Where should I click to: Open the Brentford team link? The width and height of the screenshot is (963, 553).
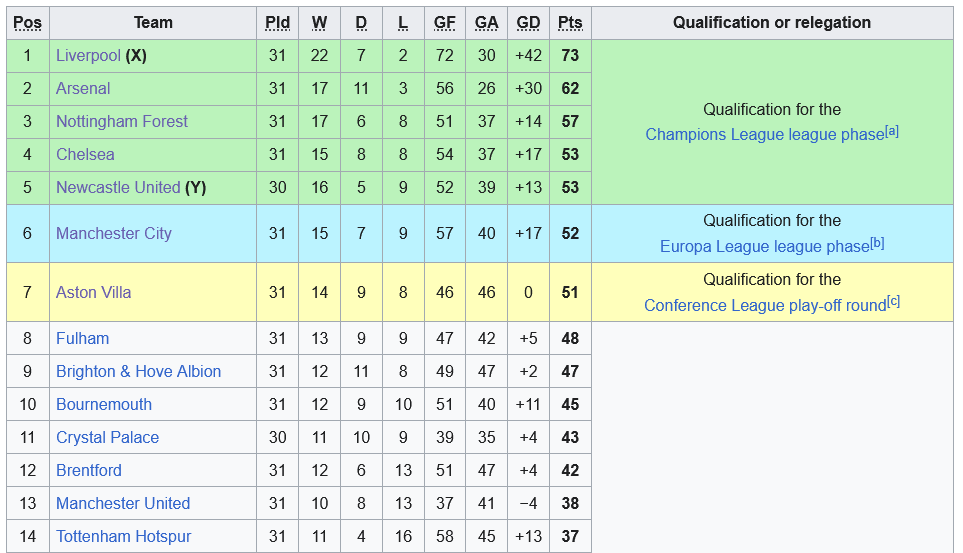[88, 471]
